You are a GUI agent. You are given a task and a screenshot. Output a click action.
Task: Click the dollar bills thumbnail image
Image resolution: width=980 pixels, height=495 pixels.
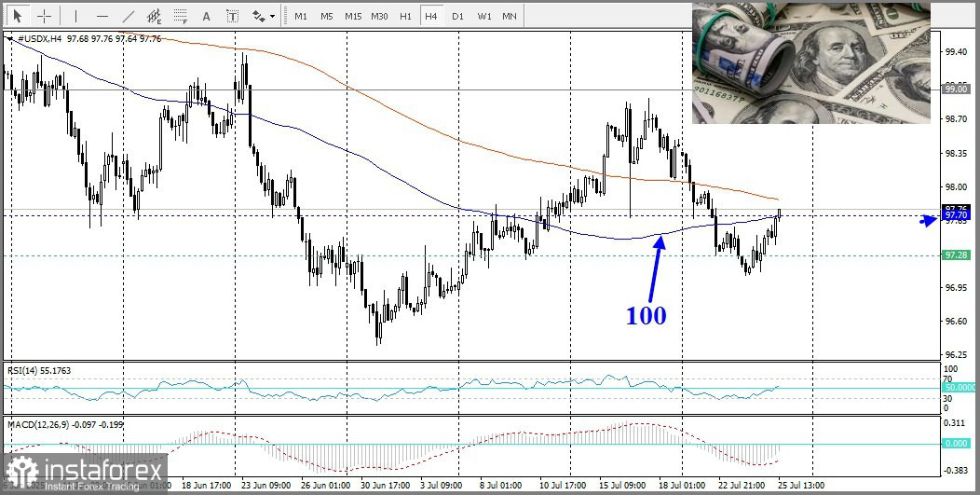[811, 63]
